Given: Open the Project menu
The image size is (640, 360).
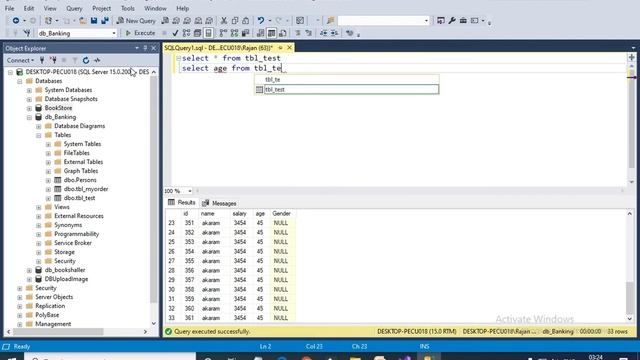Looking at the screenshot, I should pyautogui.click(x=101, y=8).
